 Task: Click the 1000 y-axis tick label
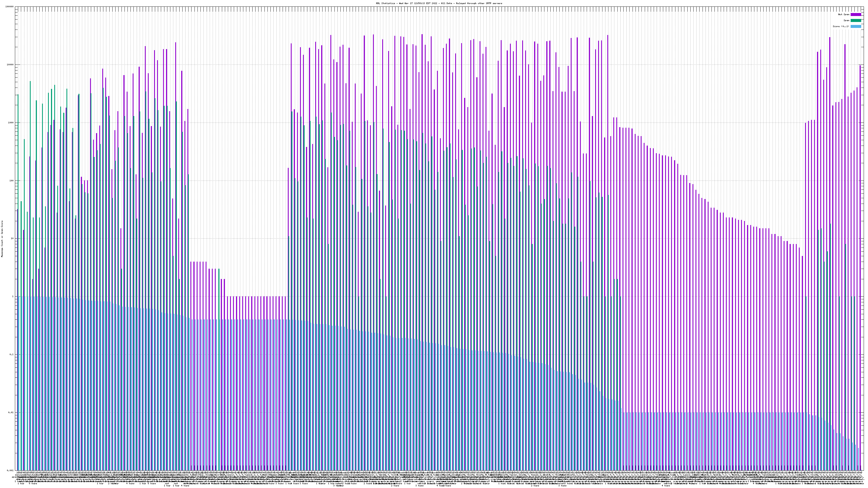[11, 123]
